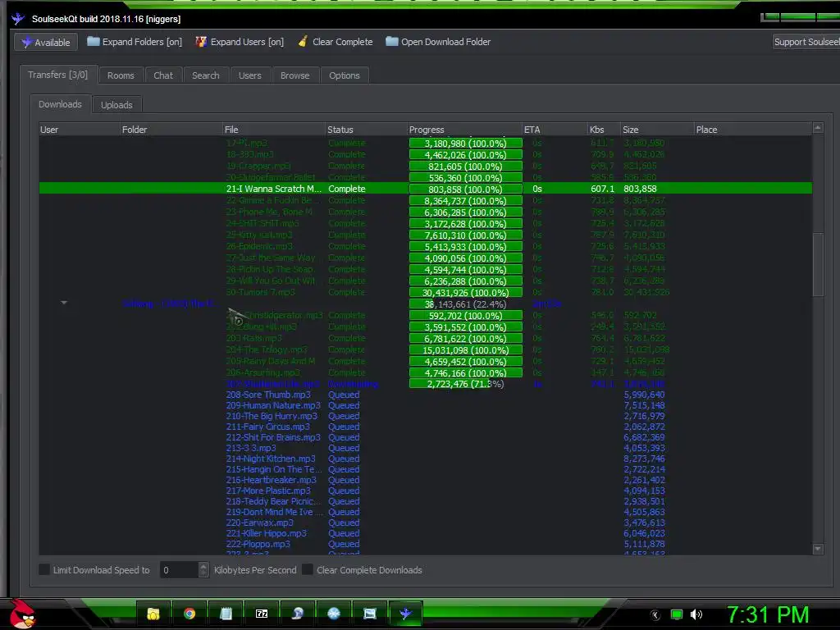Screen dimensions: 840x630
Task: Click the Soulseek bird icon in title bar
Action: point(18,19)
